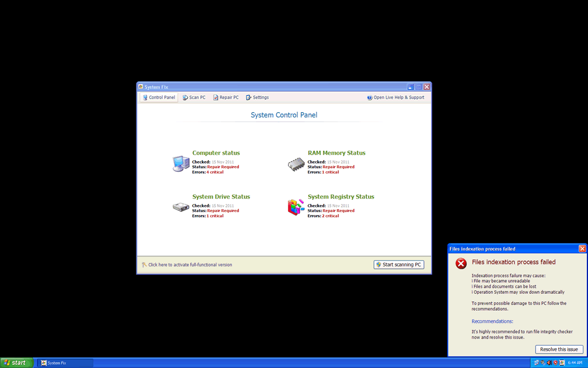Open the Windows Start menu
This screenshot has width=588, height=368.
tap(16, 363)
